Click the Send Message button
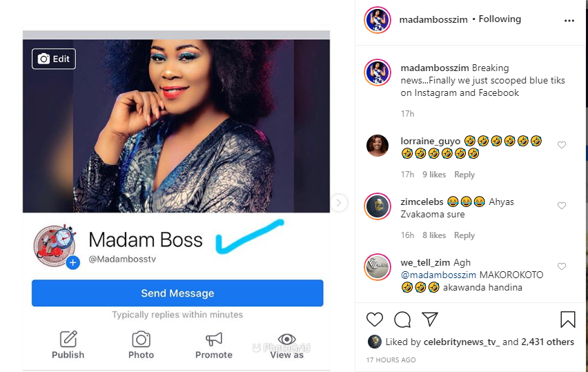 177,293
